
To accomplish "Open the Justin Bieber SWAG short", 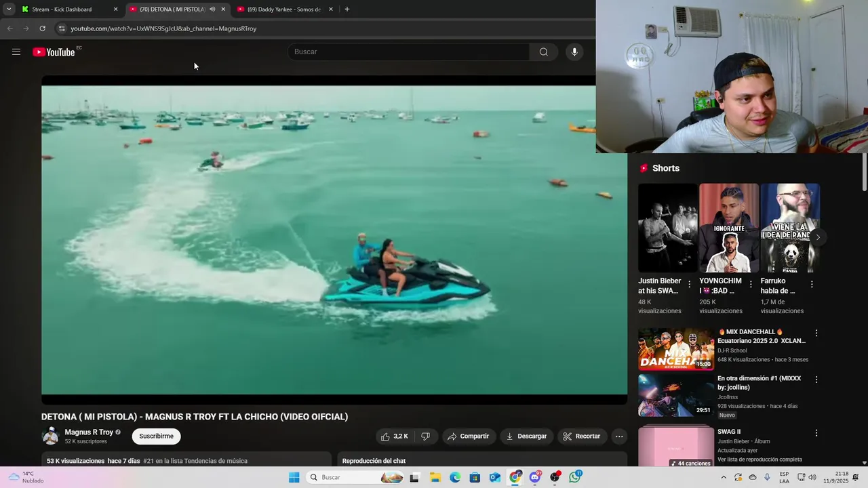I will (x=667, y=228).
